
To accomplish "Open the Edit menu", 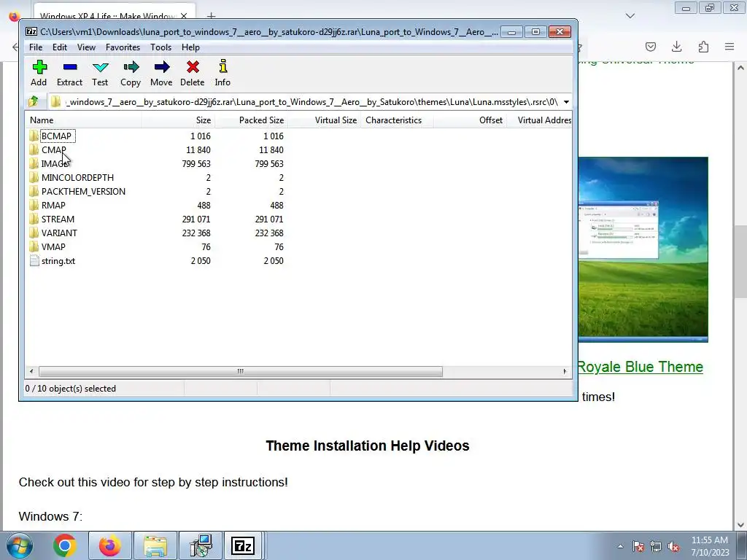I will click(60, 47).
